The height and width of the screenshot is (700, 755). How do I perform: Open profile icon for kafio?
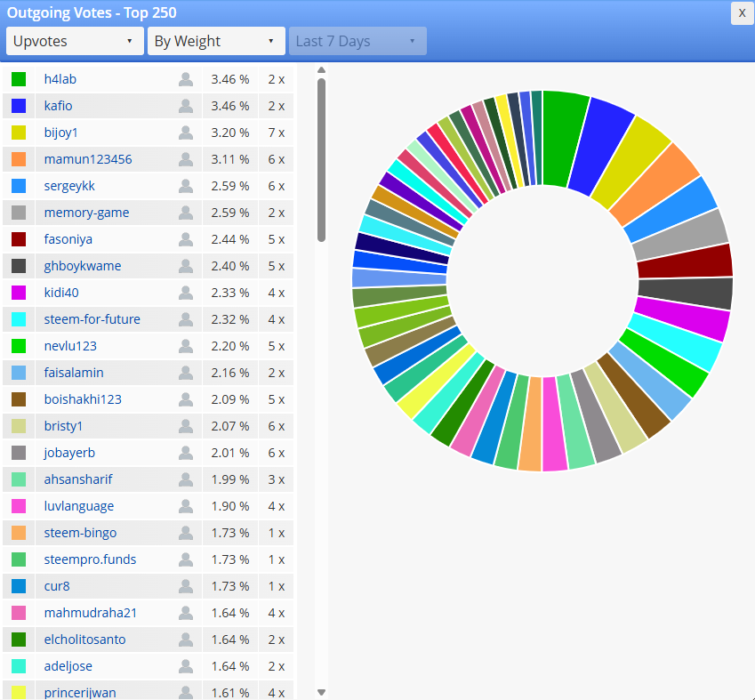(x=186, y=106)
